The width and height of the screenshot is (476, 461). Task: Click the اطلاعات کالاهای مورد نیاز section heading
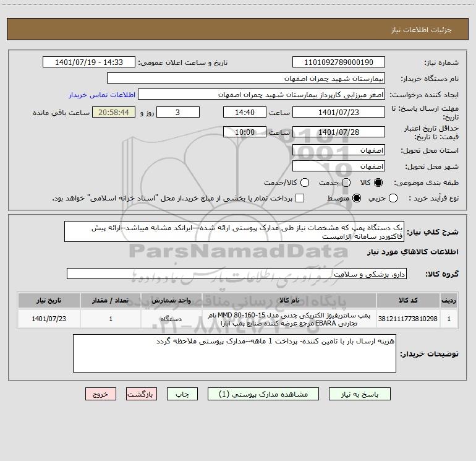point(413,252)
